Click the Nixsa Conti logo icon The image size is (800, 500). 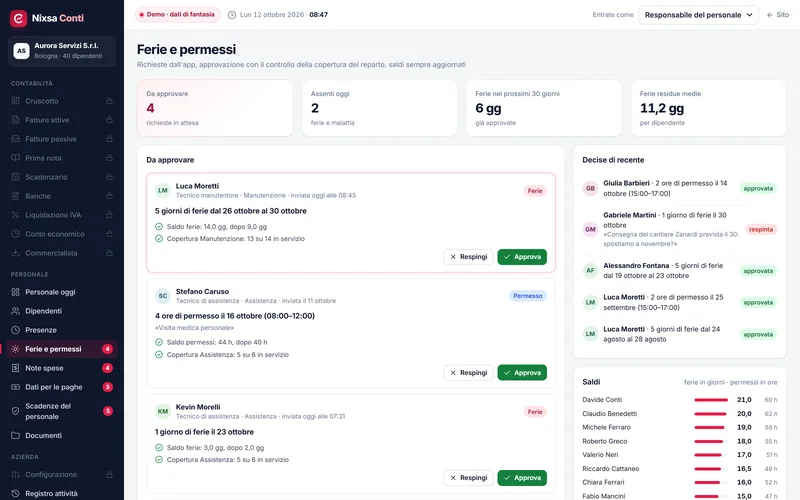click(18, 18)
